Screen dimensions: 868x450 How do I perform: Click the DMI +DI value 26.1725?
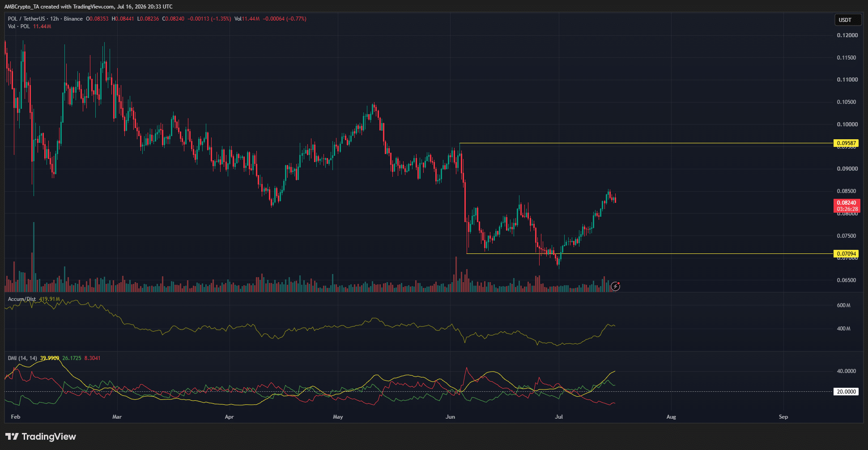(x=72, y=358)
